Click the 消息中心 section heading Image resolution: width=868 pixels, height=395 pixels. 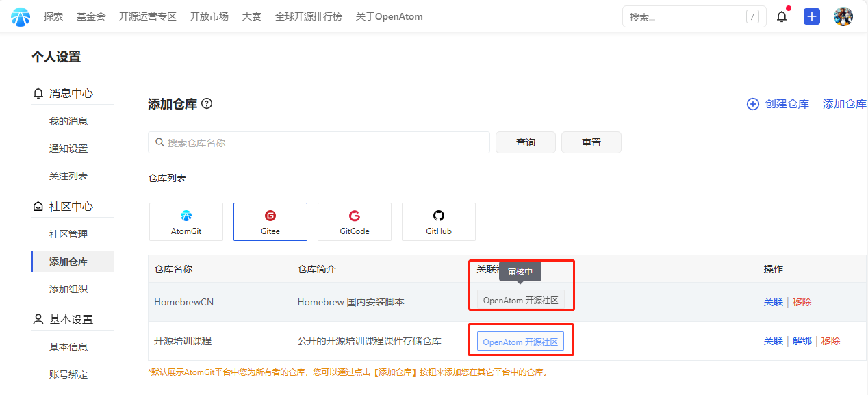pos(71,93)
